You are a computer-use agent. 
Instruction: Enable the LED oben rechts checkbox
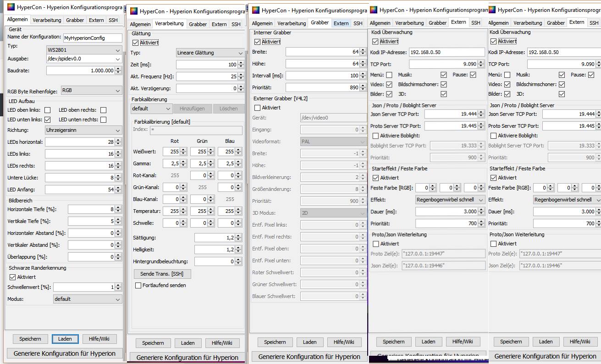pos(103,110)
